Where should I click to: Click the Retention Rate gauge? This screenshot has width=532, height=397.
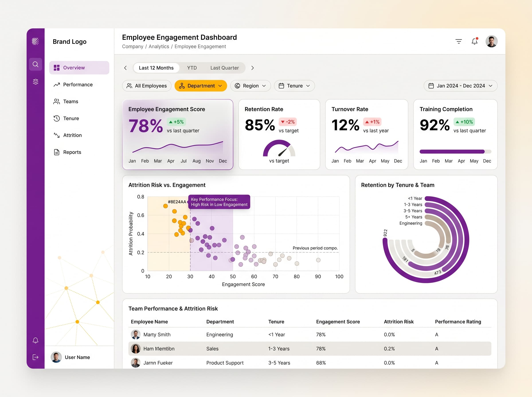pyautogui.click(x=279, y=148)
